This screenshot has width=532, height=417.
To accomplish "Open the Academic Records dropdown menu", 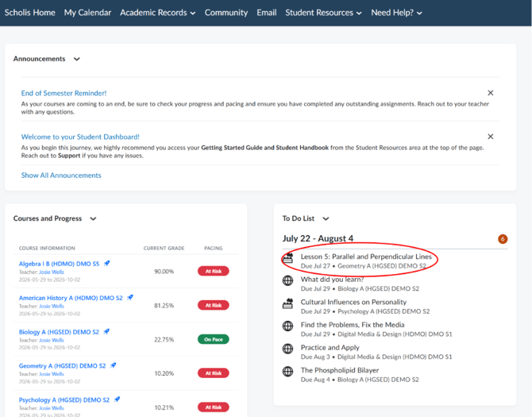I will coord(157,13).
